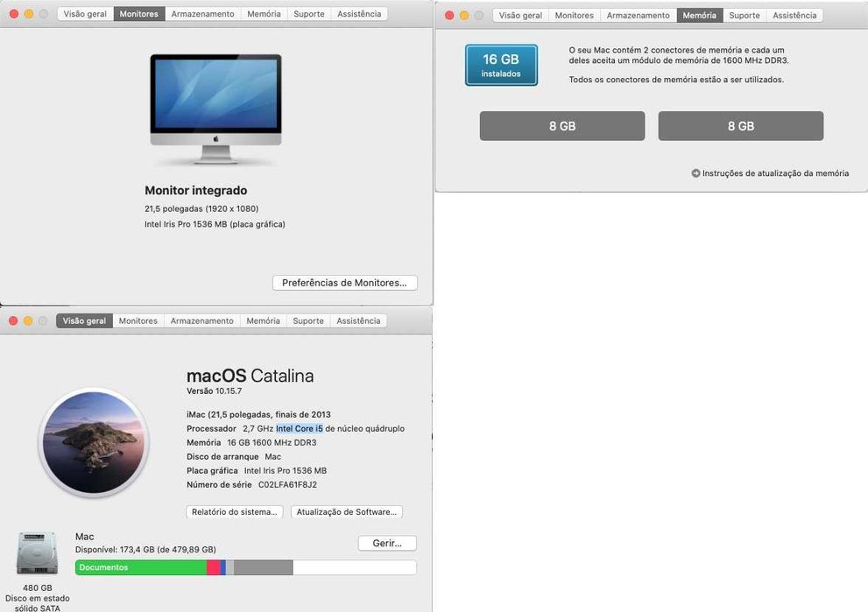Open Assistência tab in the Memória window

coord(795,16)
